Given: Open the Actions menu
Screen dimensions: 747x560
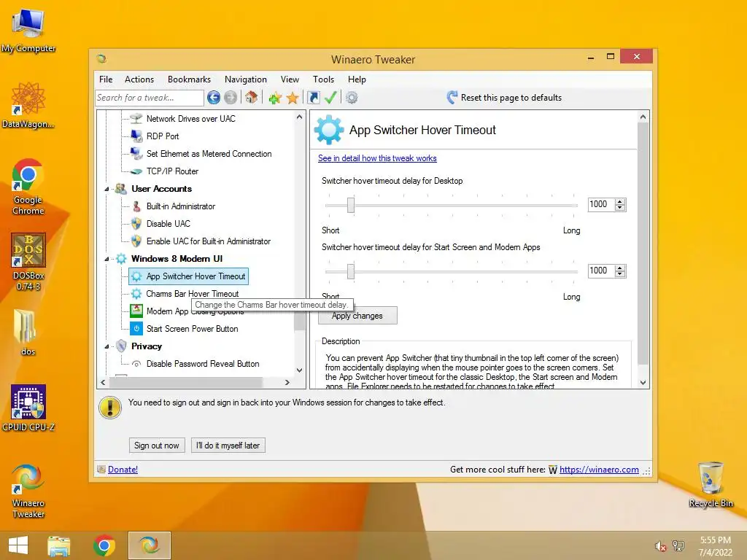Looking at the screenshot, I should pyautogui.click(x=139, y=79).
